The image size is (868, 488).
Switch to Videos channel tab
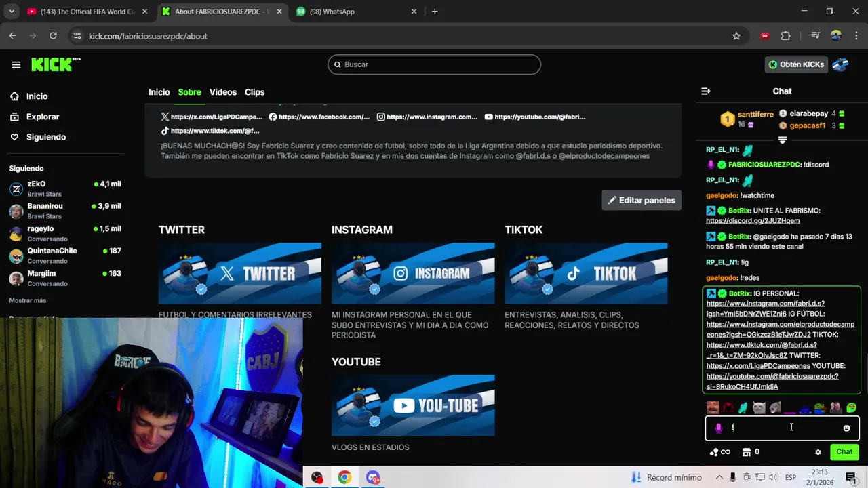(223, 92)
